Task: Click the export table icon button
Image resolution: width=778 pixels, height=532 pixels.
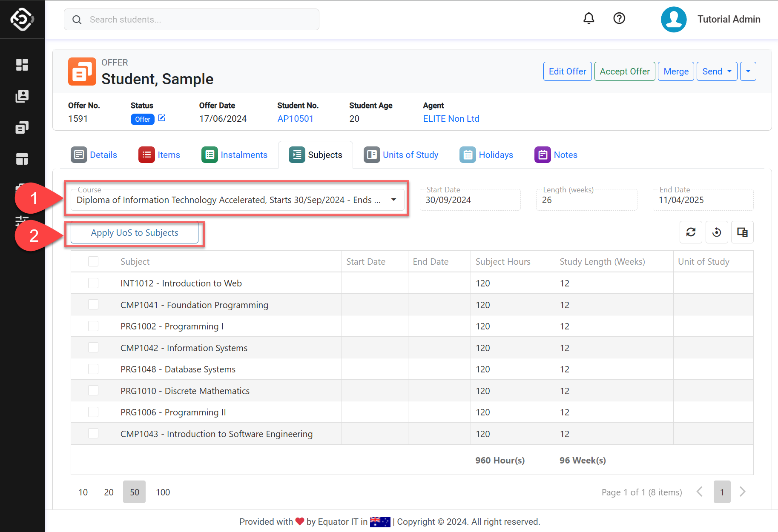Action: (x=742, y=232)
